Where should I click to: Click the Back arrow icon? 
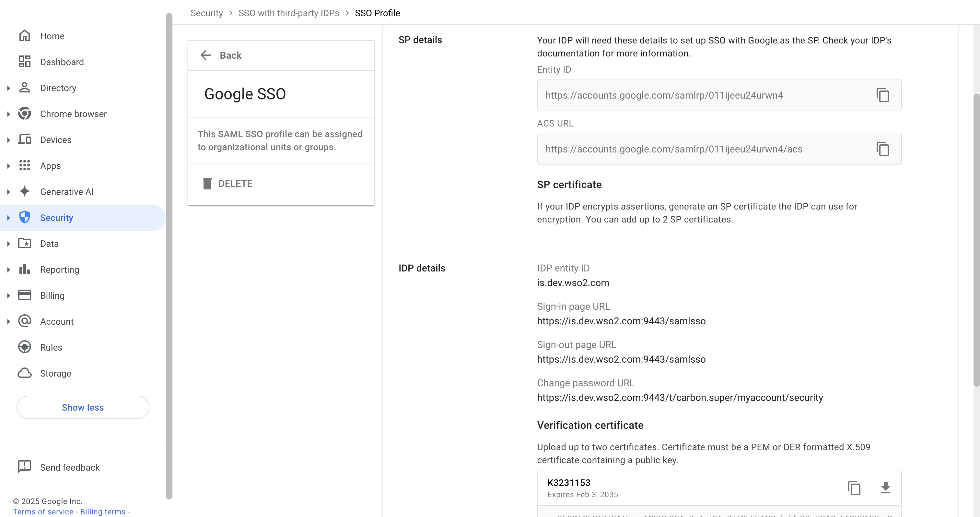[x=206, y=55]
